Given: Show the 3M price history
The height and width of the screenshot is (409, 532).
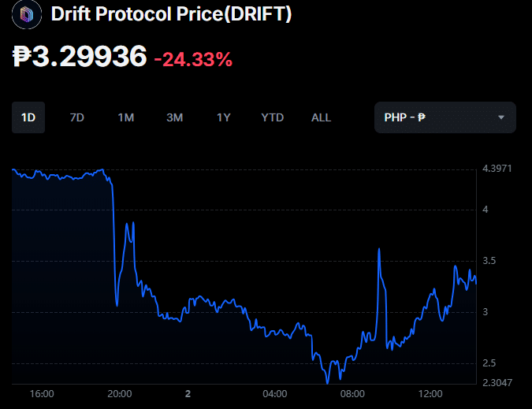Looking at the screenshot, I should click(175, 117).
